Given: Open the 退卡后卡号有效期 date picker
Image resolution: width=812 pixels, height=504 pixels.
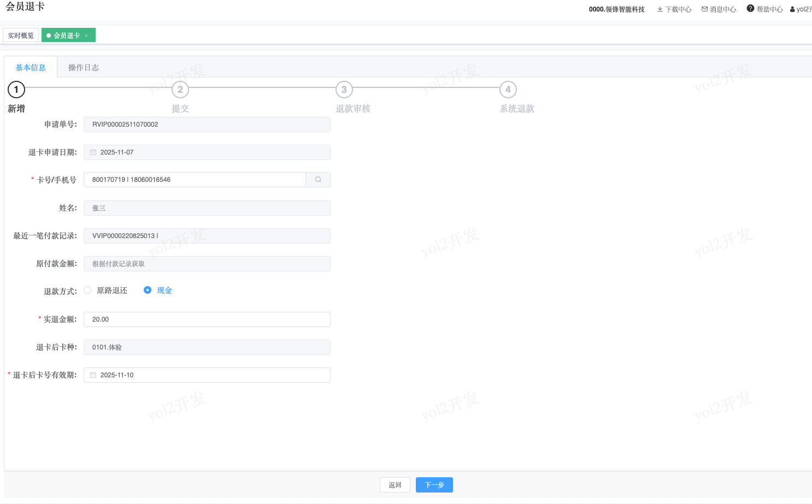Looking at the screenshot, I should [207, 375].
